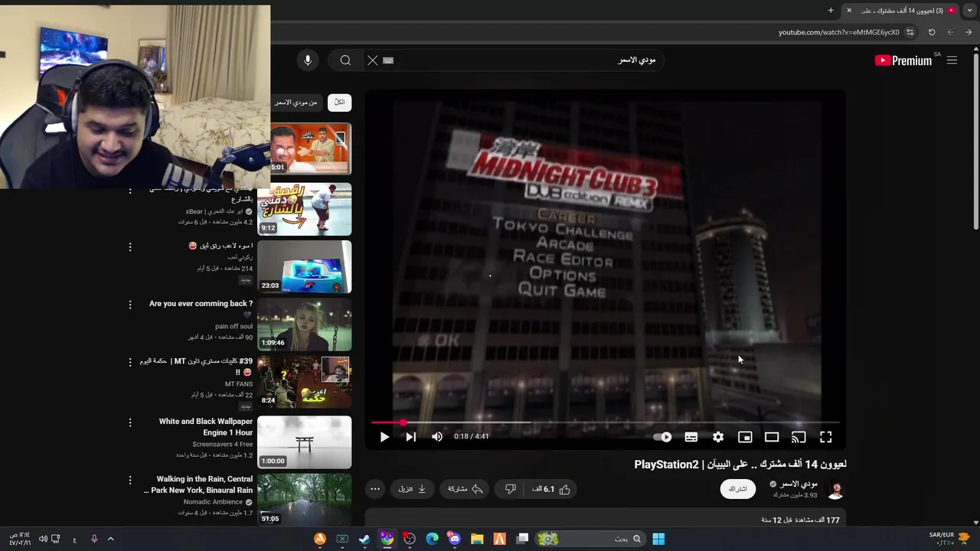Open options for 'Walking in the Rain' video

tap(130, 480)
